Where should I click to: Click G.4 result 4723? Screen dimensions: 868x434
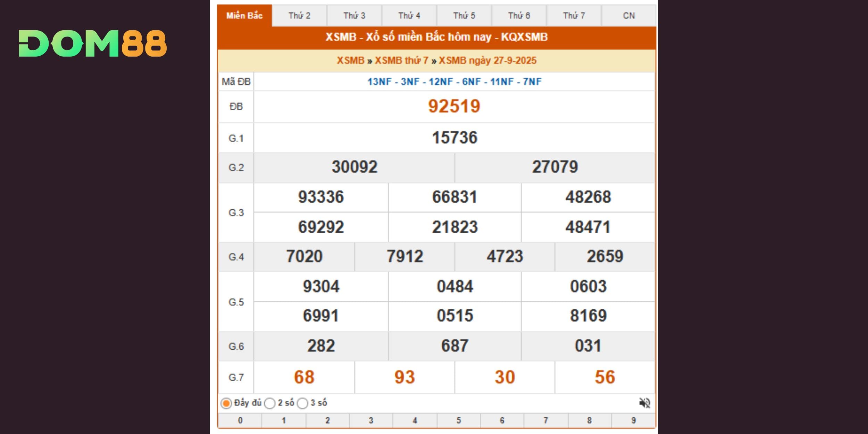(x=505, y=257)
